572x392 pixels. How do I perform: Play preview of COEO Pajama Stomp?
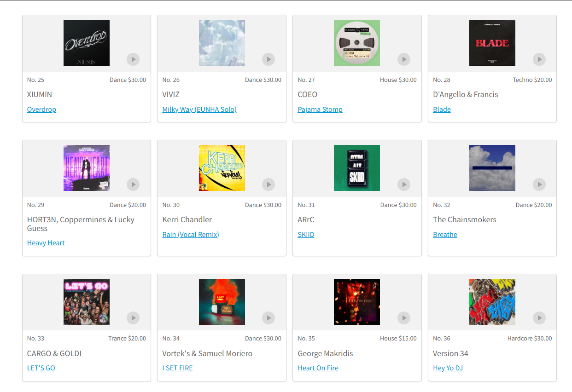[x=404, y=59]
